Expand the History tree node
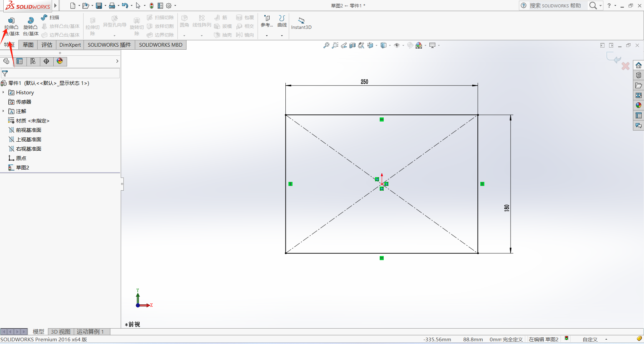 click(3, 92)
